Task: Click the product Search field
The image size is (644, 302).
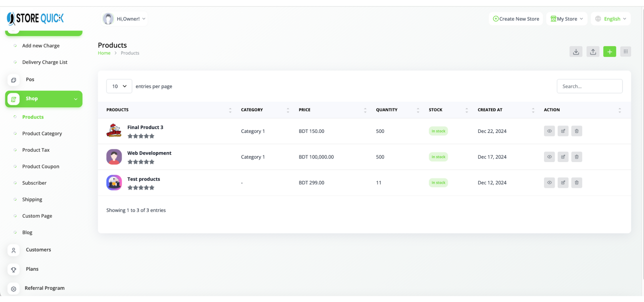Action: pos(589,86)
